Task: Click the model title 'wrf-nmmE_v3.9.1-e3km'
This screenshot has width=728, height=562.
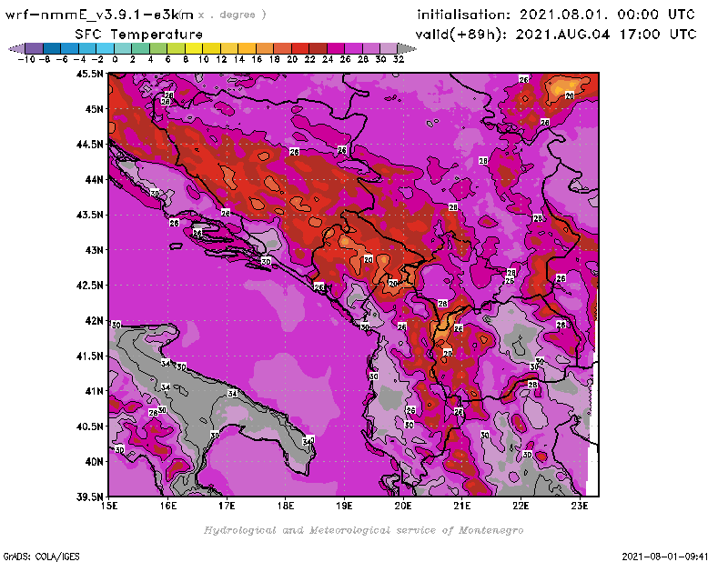Action: click(99, 15)
